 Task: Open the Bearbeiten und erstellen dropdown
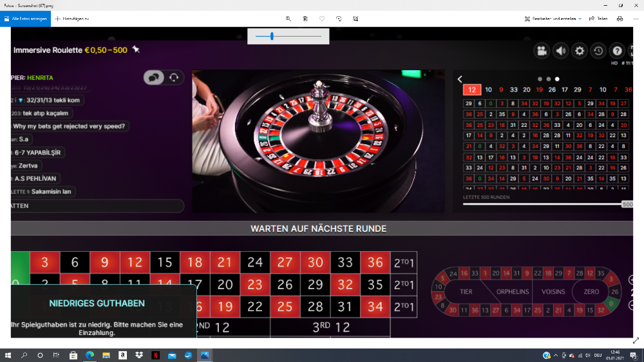pyautogui.click(x=554, y=19)
